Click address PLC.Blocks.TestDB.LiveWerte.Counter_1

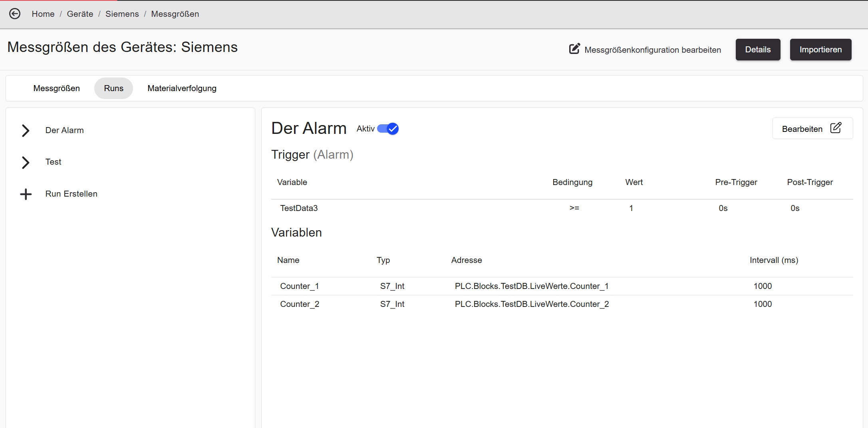(532, 286)
